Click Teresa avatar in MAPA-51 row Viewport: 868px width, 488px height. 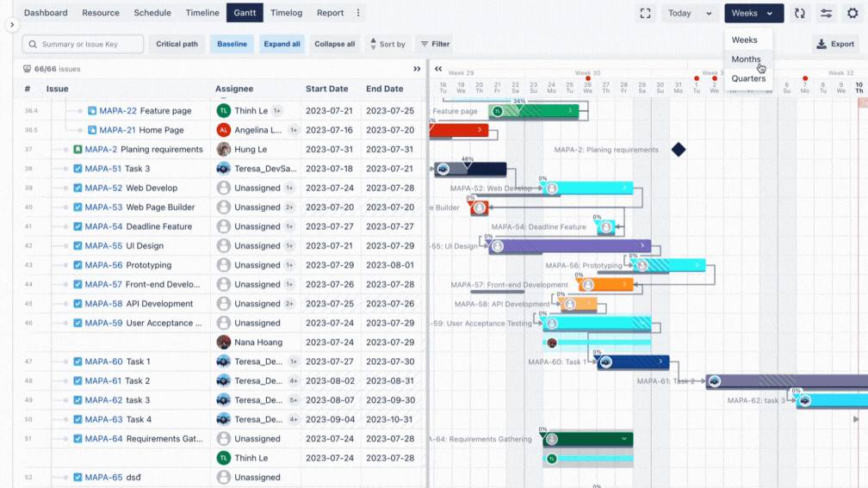click(x=224, y=169)
